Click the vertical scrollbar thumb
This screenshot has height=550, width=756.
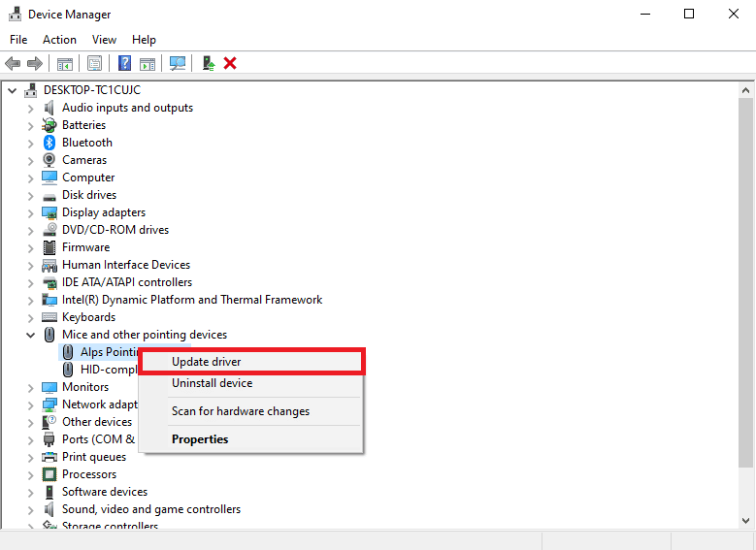pyautogui.click(x=745, y=282)
